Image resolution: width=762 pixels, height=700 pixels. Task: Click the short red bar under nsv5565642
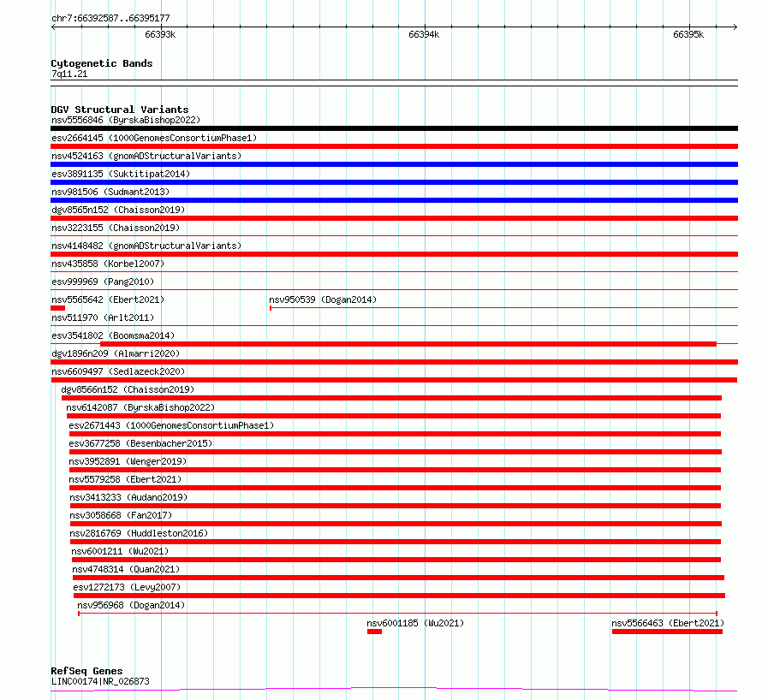coord(58,308)
